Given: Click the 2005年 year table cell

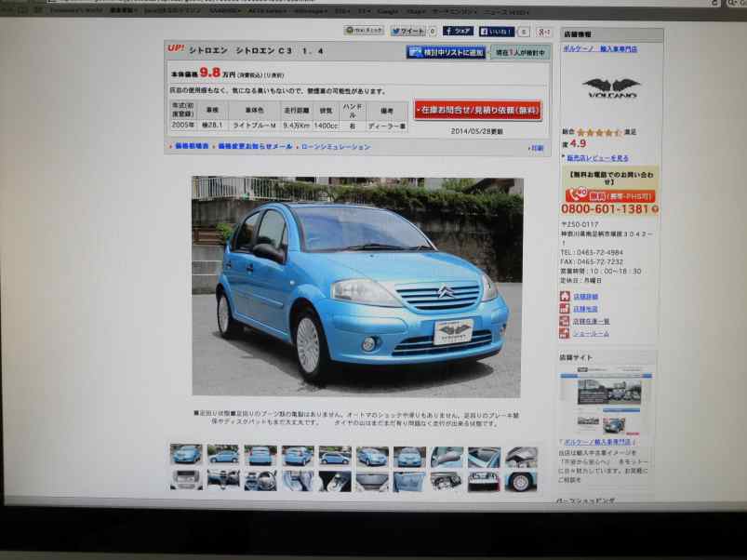Looking at the screenshot, I should click(x=183, y=125).
